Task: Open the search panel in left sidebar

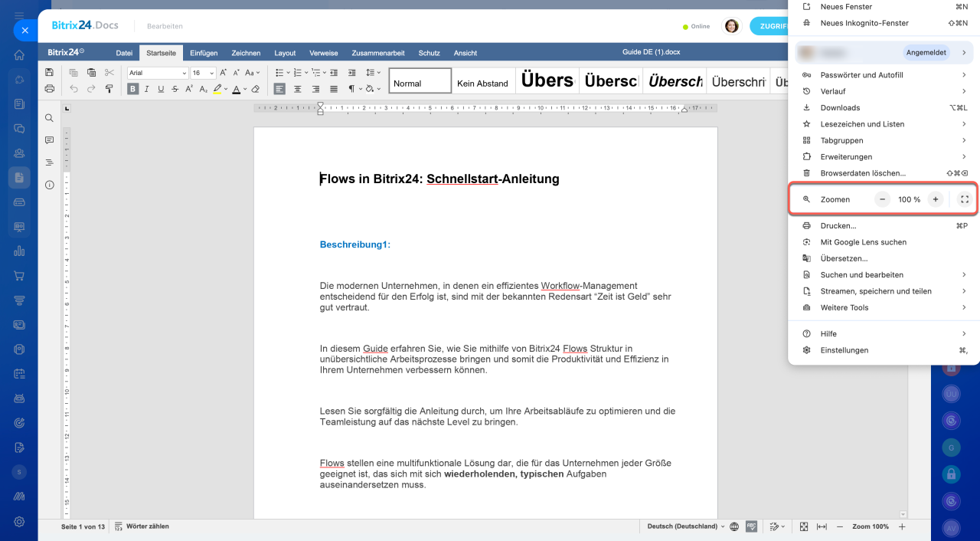Action: click(49, 118)
